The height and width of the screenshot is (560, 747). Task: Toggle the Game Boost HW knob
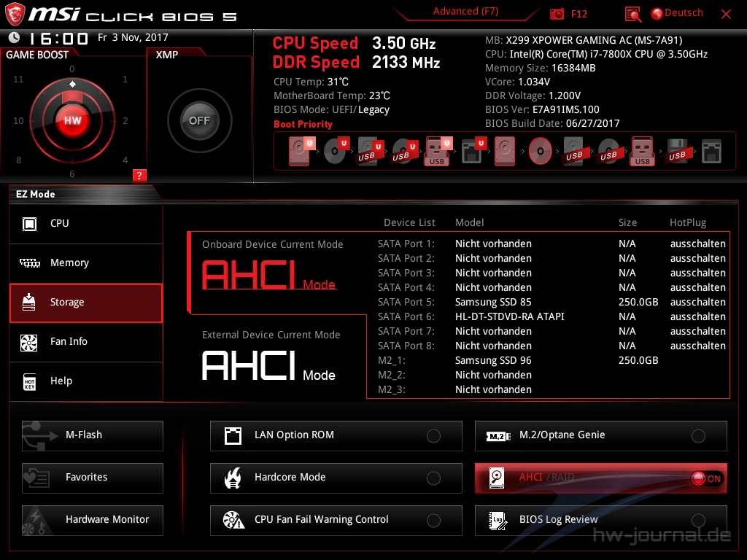coord(72,120)
